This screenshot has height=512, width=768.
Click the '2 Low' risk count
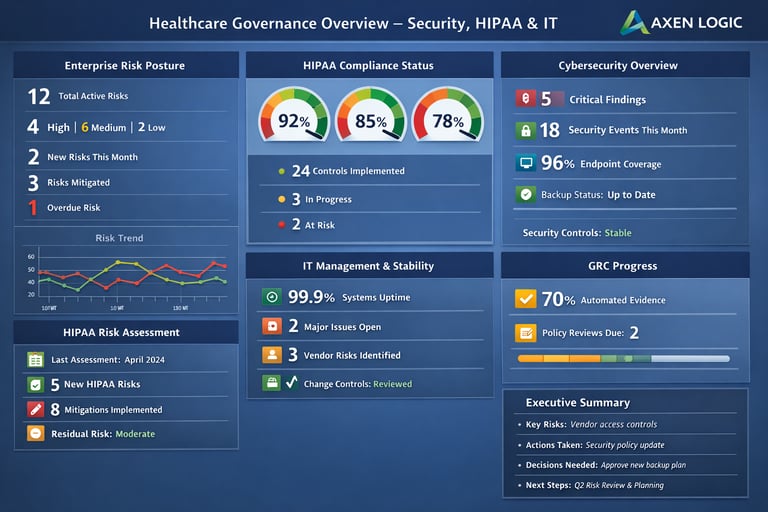(x=152, y=127)
